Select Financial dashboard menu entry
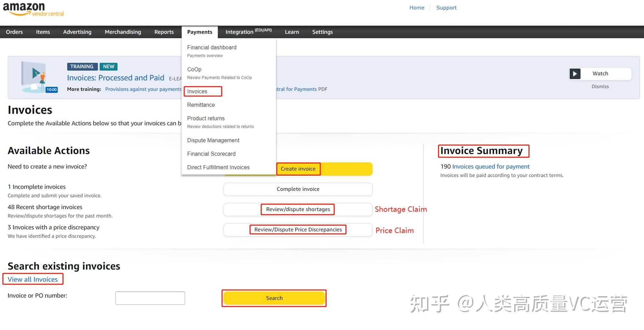 click(212, 47)
